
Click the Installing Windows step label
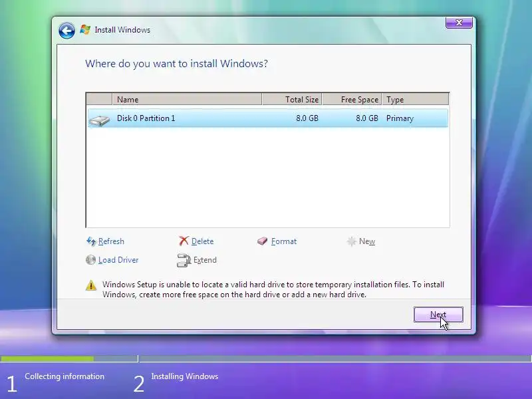[x=185, y=376]
